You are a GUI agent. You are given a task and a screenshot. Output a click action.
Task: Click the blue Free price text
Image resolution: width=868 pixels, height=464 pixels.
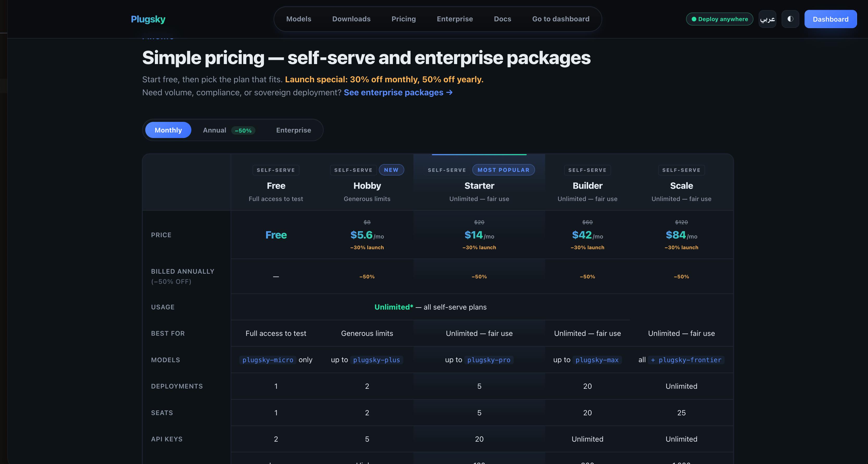276,235
